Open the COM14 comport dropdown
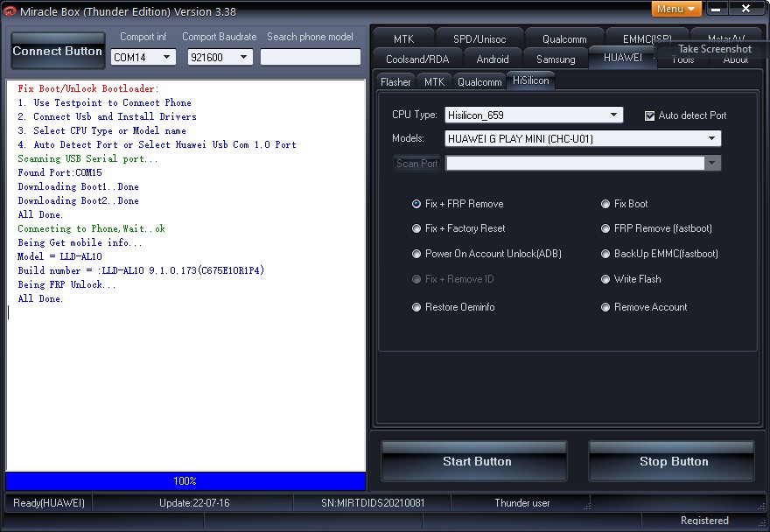770x532 pixels. pos(143,58)
